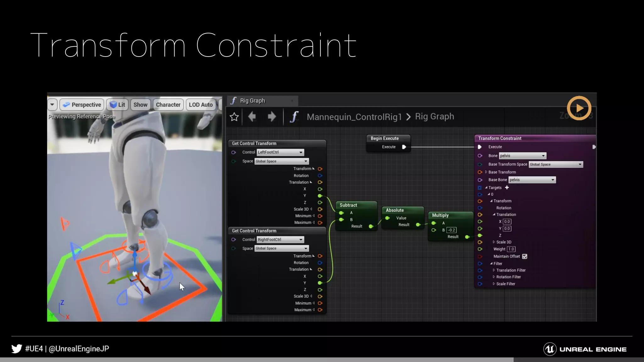
Task: Collapse target 0 entry
Action: [489, 194]
